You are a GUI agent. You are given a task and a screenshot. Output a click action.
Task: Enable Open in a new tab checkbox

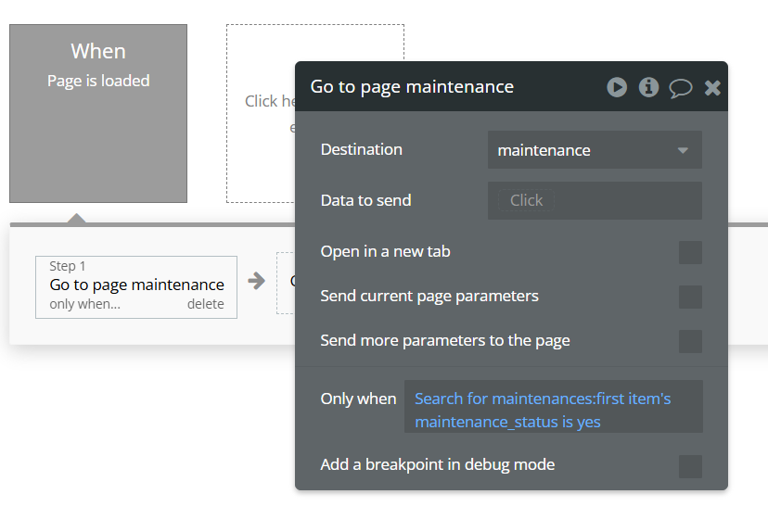coord(690,252)
